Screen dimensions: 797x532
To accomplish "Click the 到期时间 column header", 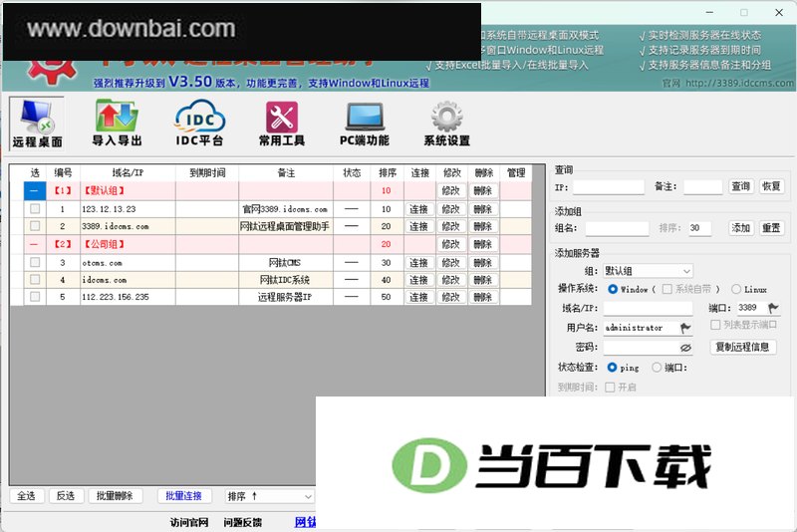I will (207, 172).
